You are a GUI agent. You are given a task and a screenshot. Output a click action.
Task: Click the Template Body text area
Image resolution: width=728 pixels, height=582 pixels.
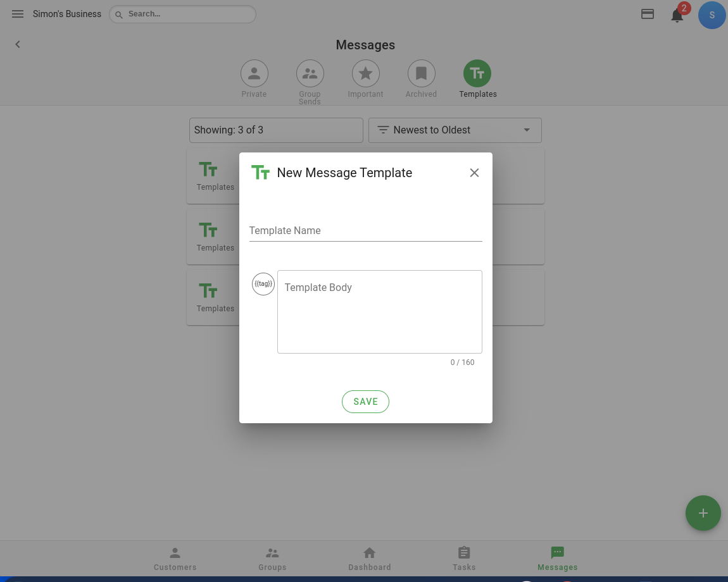[379, 312]
